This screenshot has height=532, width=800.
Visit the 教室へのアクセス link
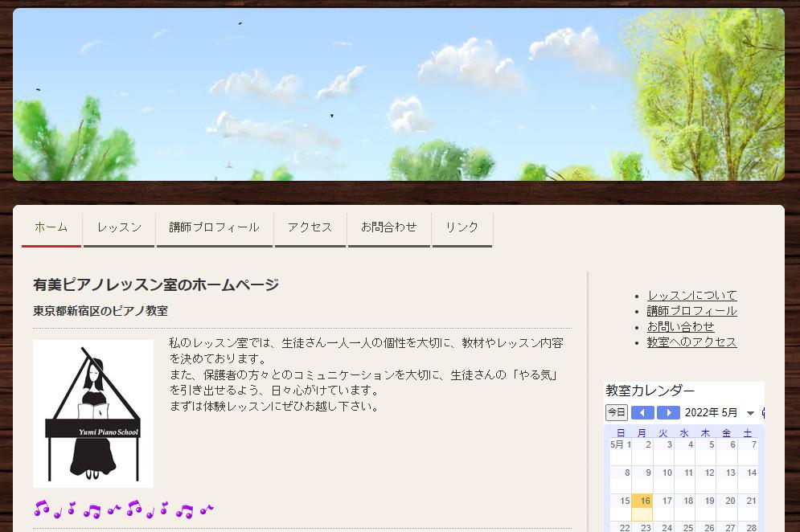click(691, 342)
